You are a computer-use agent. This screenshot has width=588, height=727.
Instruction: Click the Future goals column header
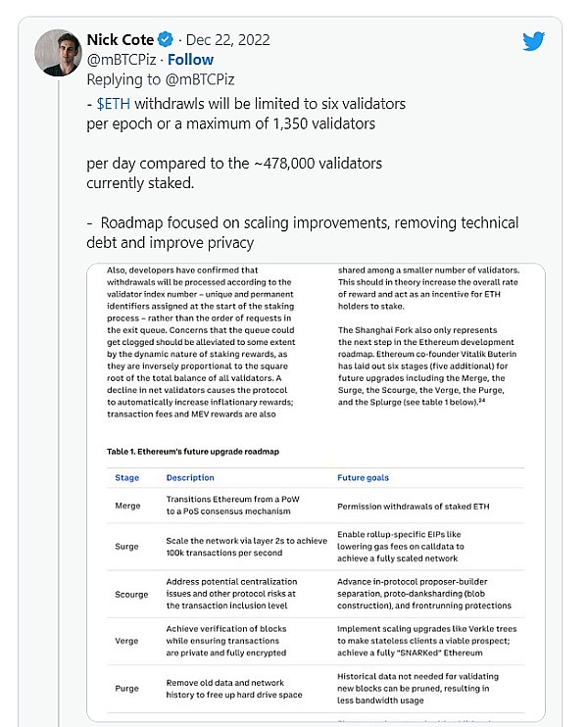coord(364,478)
